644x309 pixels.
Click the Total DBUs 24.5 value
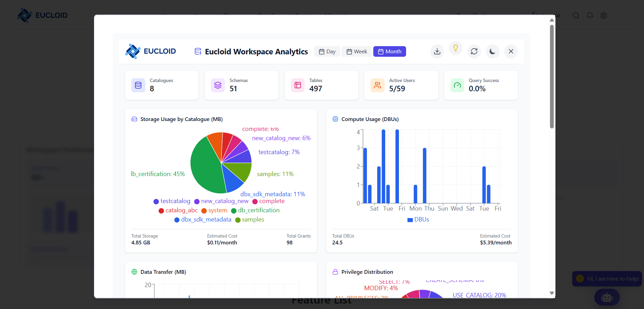[x=337, y=242]
